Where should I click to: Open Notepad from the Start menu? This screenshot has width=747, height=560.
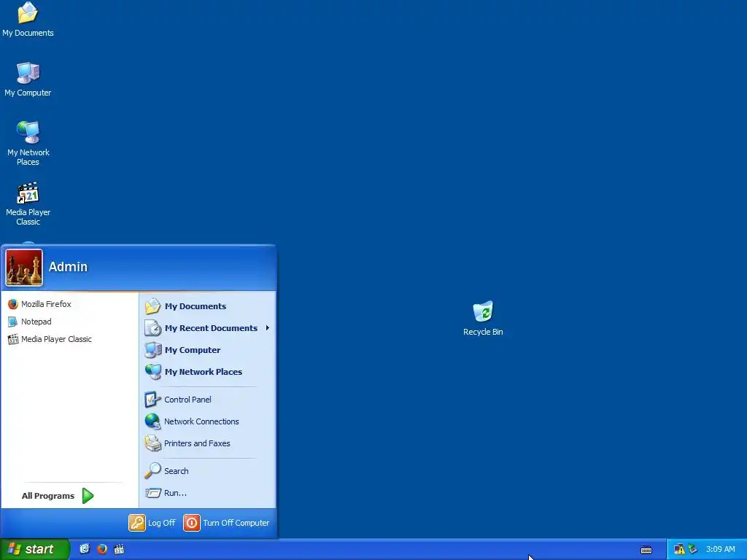click(29, 322)
